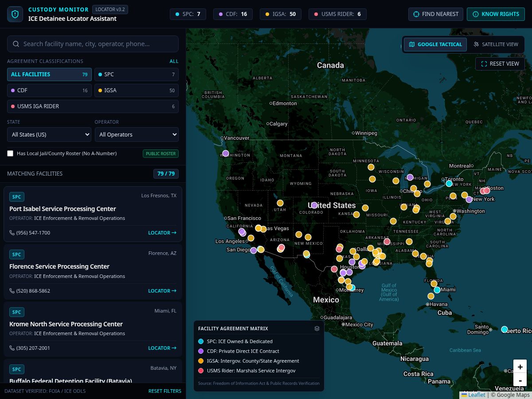Zoom in on the map

[x=520, y=367]
